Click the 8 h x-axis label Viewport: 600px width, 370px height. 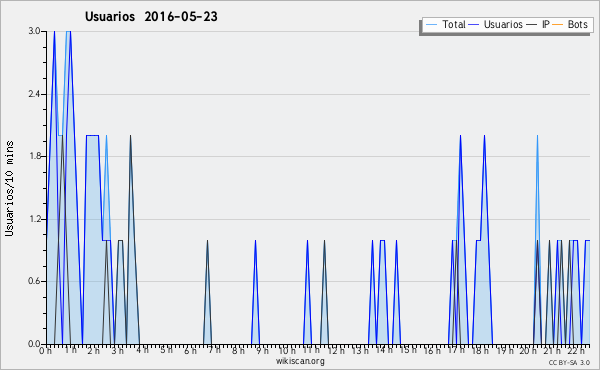click(x=238, y=350)
